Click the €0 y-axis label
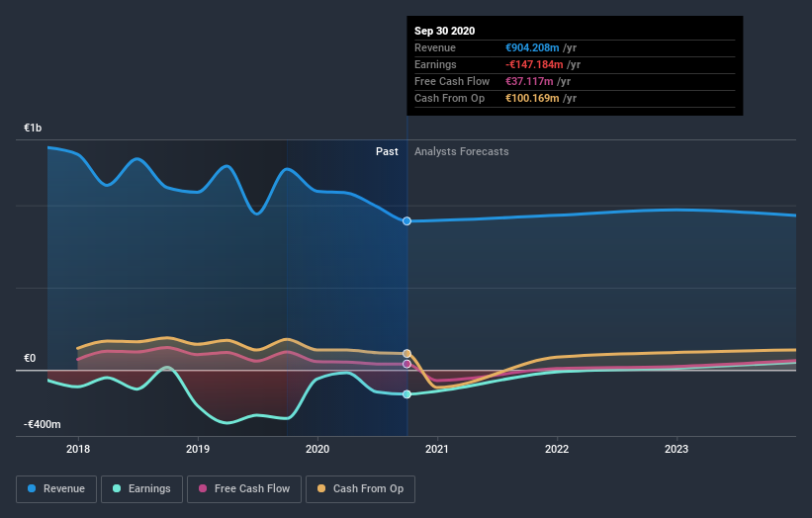 pyautogui.click(x=30, y=358)
